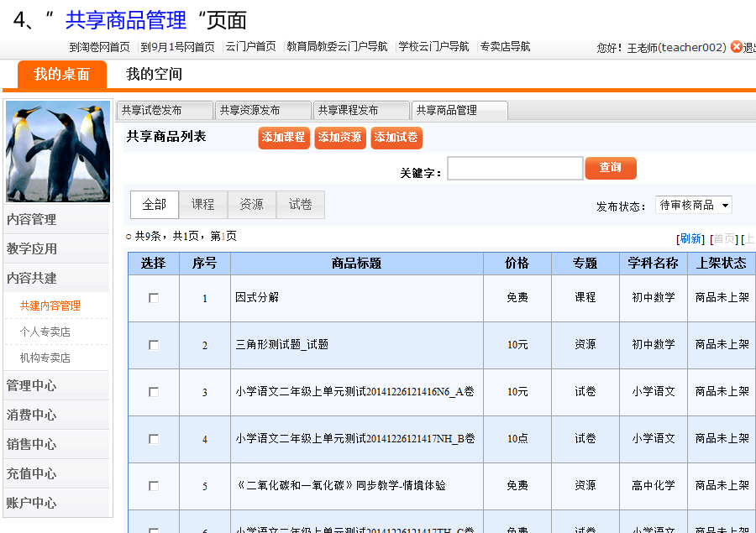Tick the checkbox for 因式分解 row
This screenshot has width=756, height=533.
(154, 298)
